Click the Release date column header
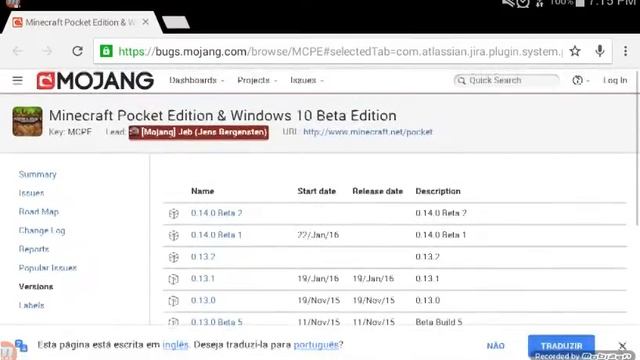Viewport: 640px width, 360px height. 378,191
